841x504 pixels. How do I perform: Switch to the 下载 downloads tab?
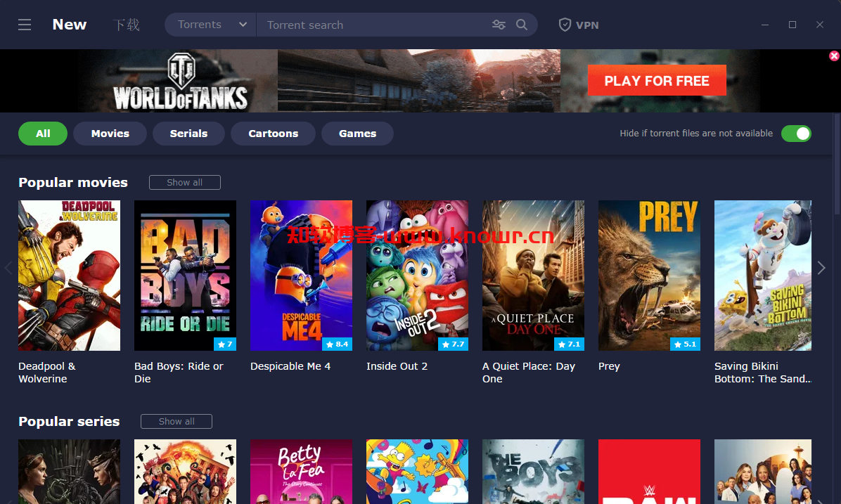tap(127, 25)
